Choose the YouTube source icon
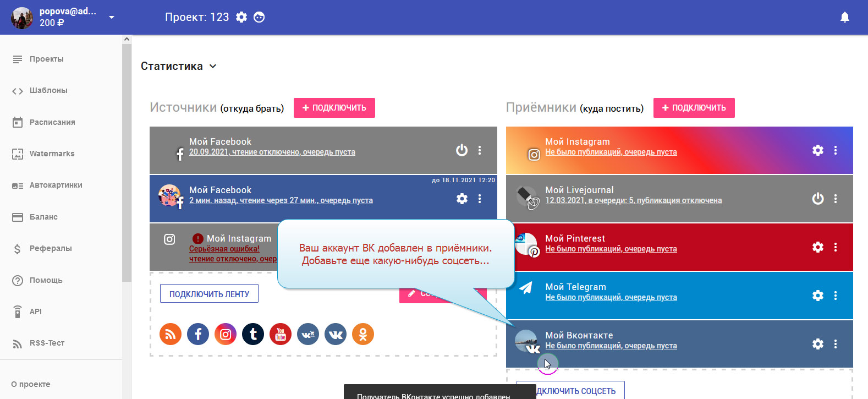 (281, 334)
